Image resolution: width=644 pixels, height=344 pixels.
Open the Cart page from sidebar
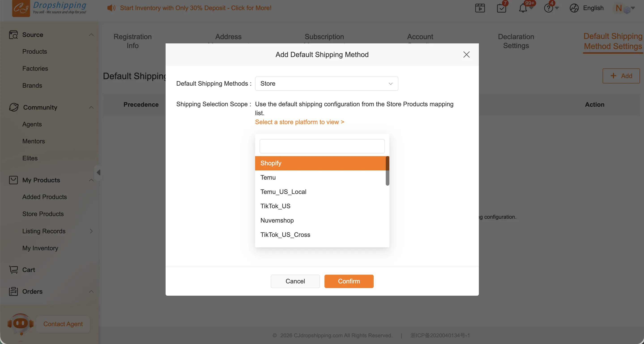[28, 270]
